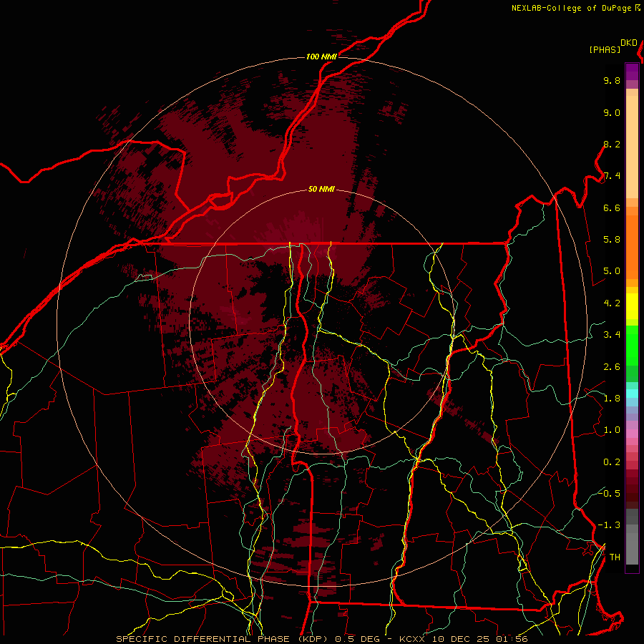
Task: Click the 9.0 value on the color scale
Action: click(612, 112)
